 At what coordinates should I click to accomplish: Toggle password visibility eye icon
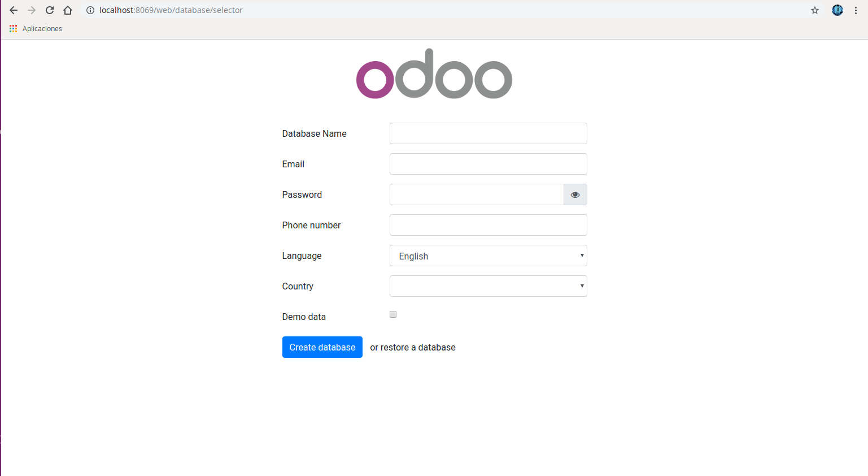pyautogui.click(x=575, y=194)
